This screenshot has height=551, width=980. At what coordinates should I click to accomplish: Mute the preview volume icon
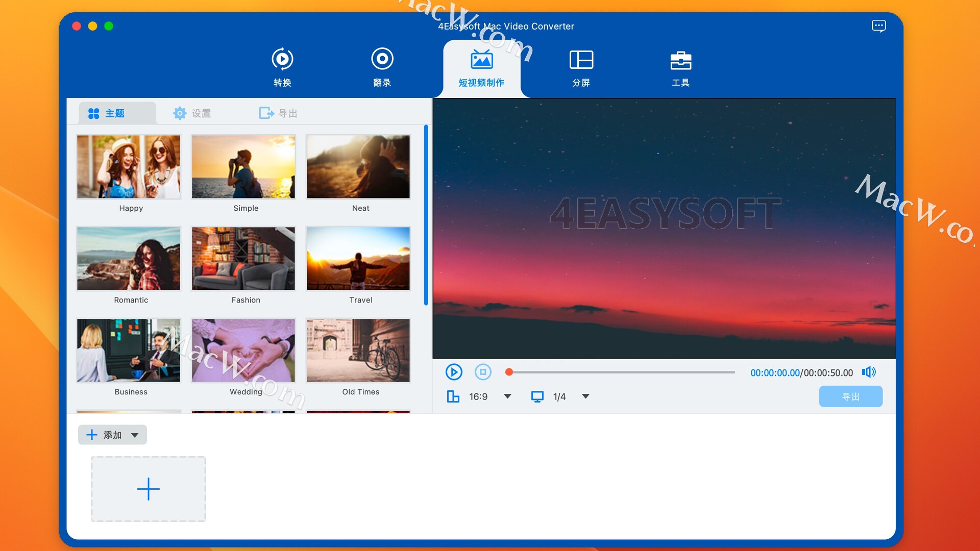pos(869,372)
